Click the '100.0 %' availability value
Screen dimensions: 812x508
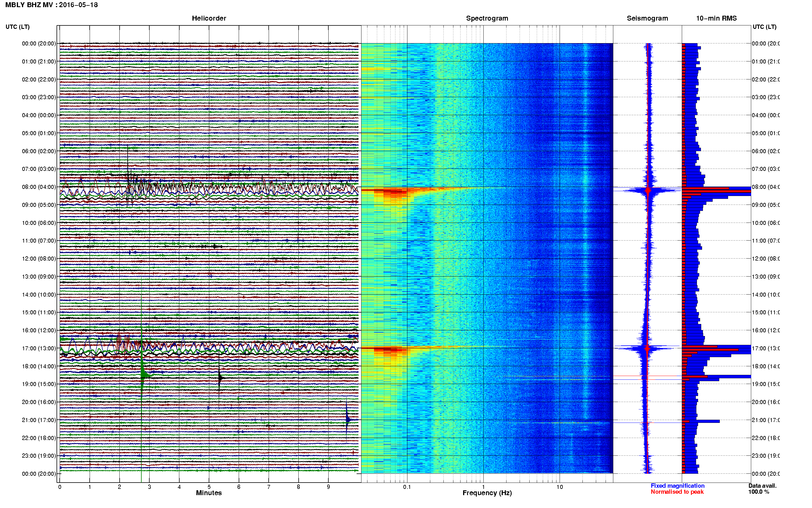coord(759,492)
